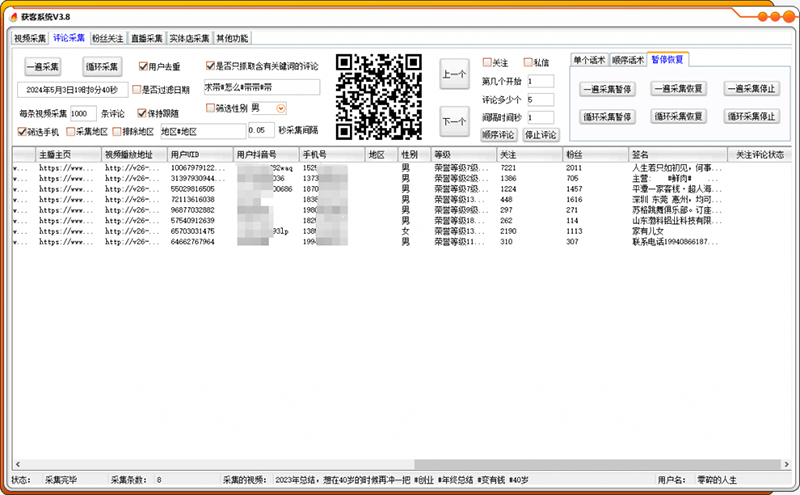800x495 pixels.
Task: Click the horizontal scrollbar thumb
Action: pos(597,464)
